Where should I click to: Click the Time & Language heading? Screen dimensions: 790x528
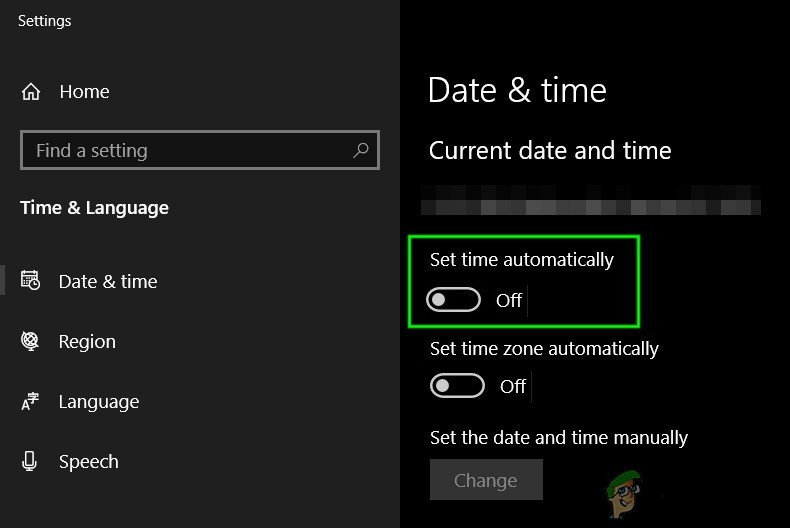coord(94,208)
